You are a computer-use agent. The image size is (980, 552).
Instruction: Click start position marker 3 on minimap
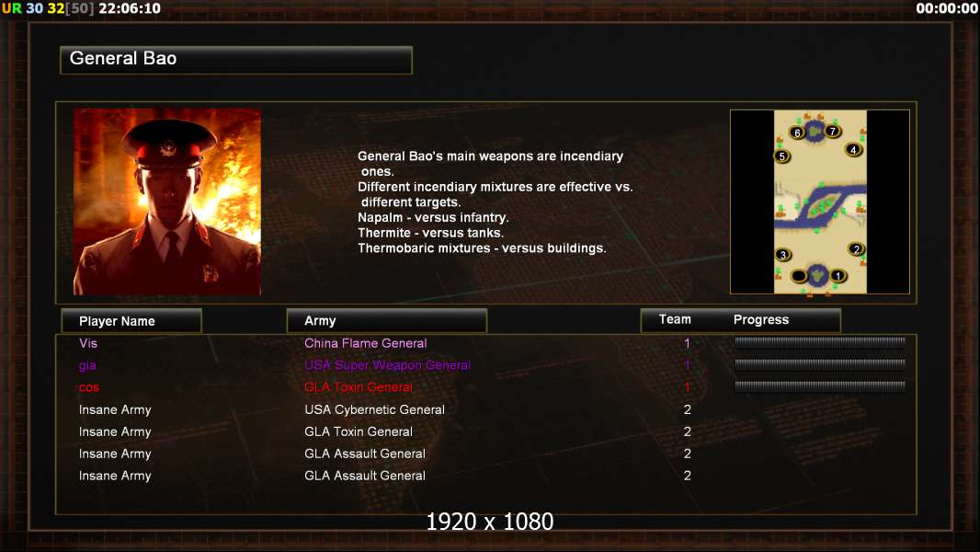pyautogui.click(x=783, y=255)
